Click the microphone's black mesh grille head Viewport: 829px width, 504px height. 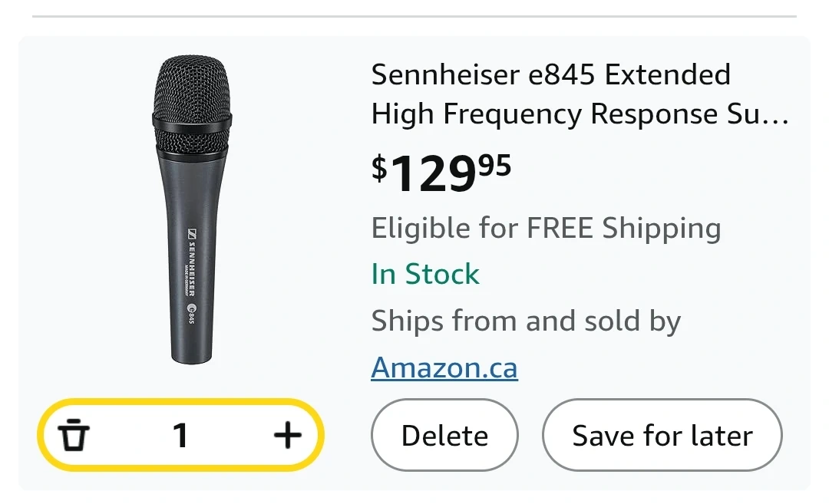click(x=192, y=106)
